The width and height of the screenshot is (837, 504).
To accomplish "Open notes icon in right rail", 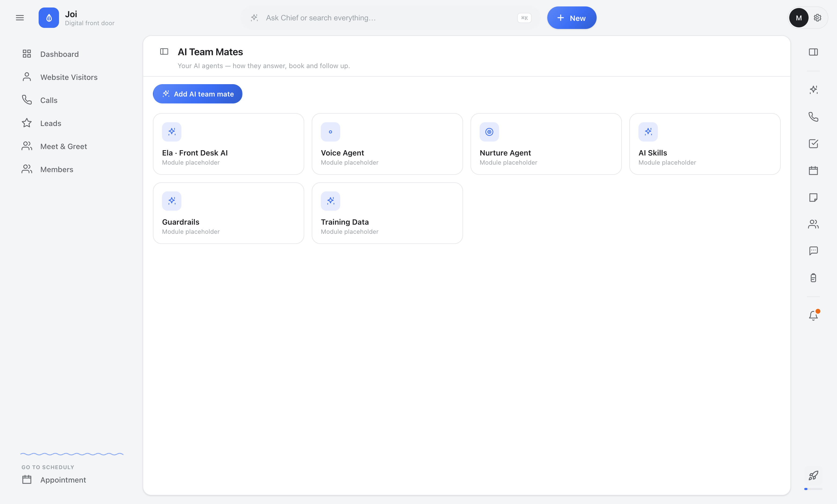I will tap(813, 198).
